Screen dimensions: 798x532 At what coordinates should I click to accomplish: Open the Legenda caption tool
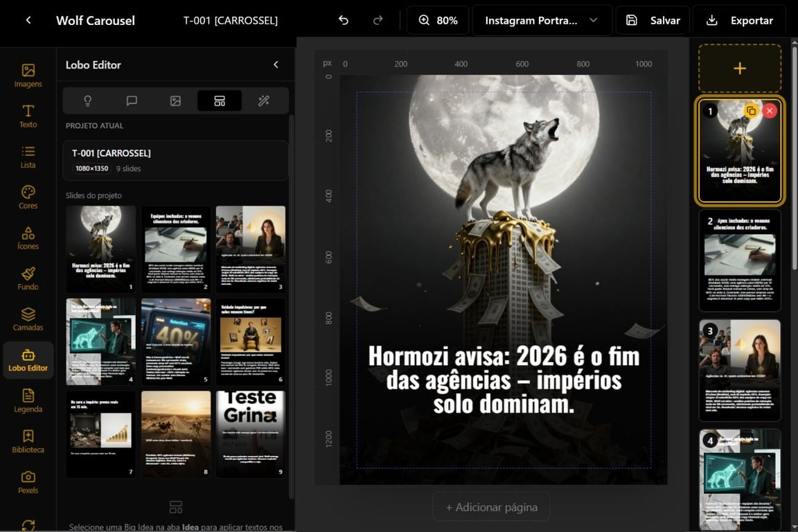[x=28, y=400]
